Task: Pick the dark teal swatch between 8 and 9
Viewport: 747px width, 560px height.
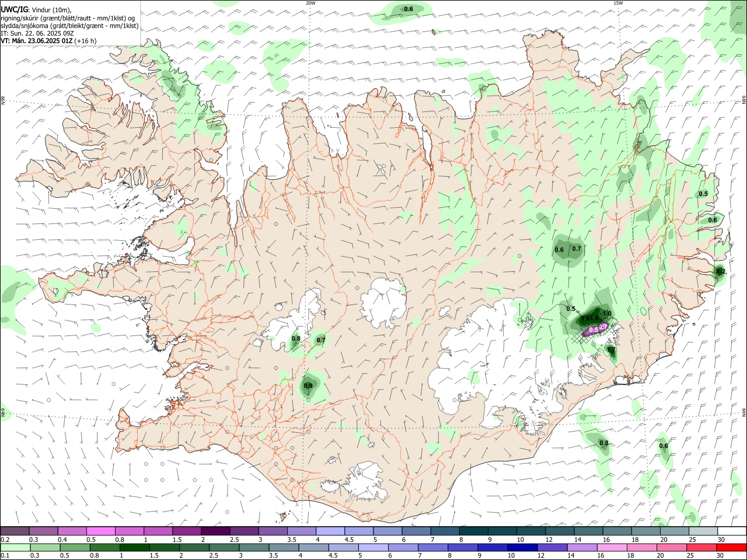Action: [x=473, y=531]
